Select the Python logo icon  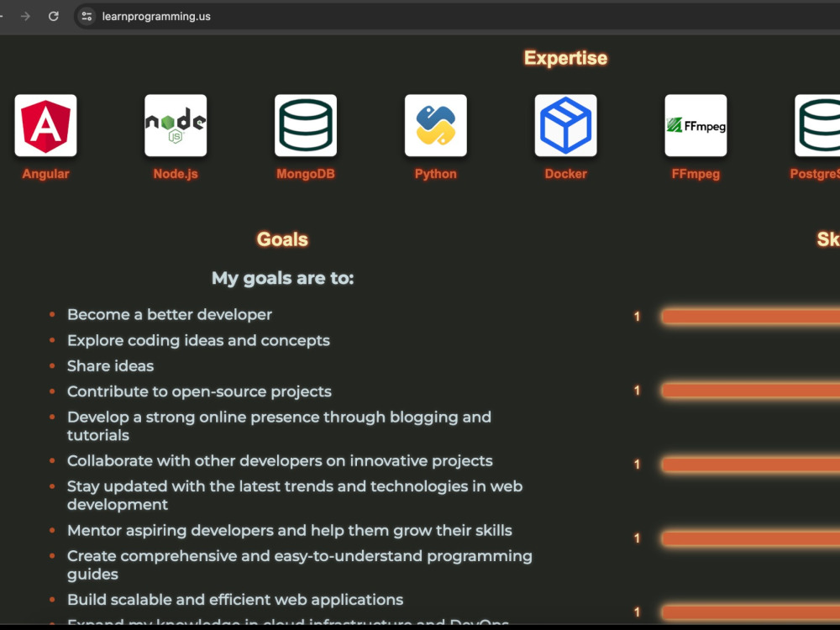coord(435,124)
